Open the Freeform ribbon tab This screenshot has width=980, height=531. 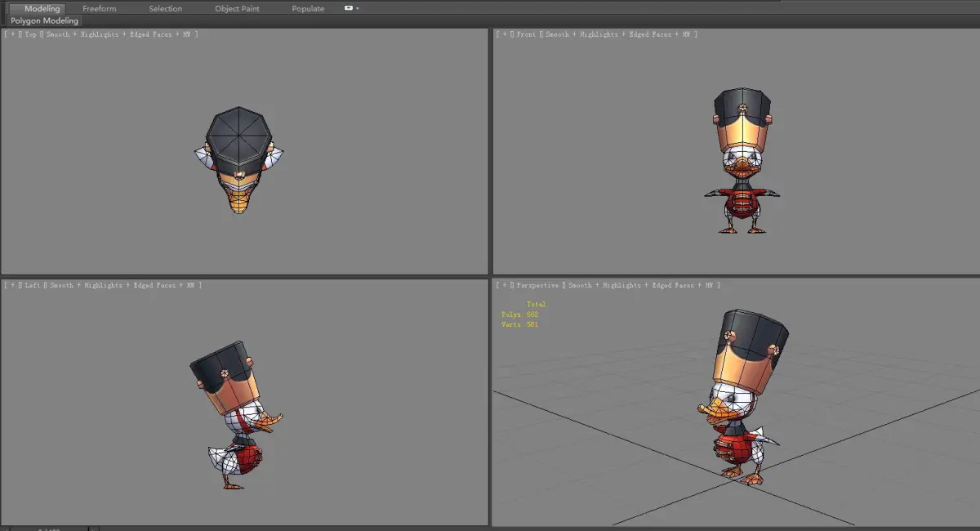(100, 8)
